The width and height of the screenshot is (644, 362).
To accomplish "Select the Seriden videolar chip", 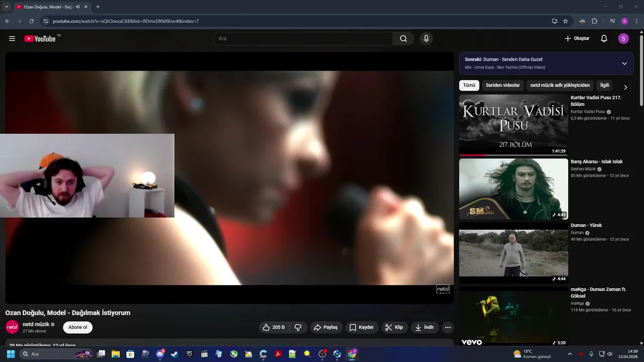I will (x=503, y=85).
